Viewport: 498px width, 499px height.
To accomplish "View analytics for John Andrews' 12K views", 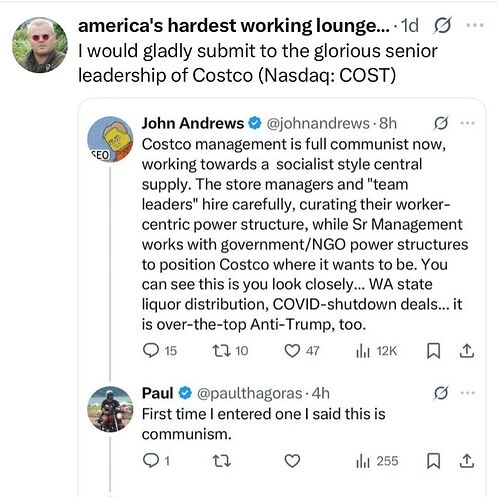I will click(363, 351).
